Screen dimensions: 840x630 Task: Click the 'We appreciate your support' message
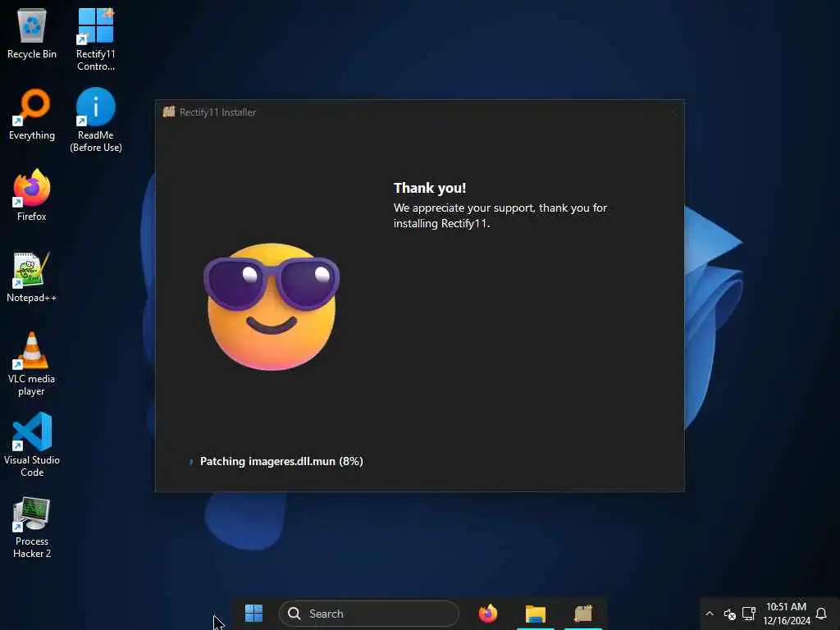(500, 216)
